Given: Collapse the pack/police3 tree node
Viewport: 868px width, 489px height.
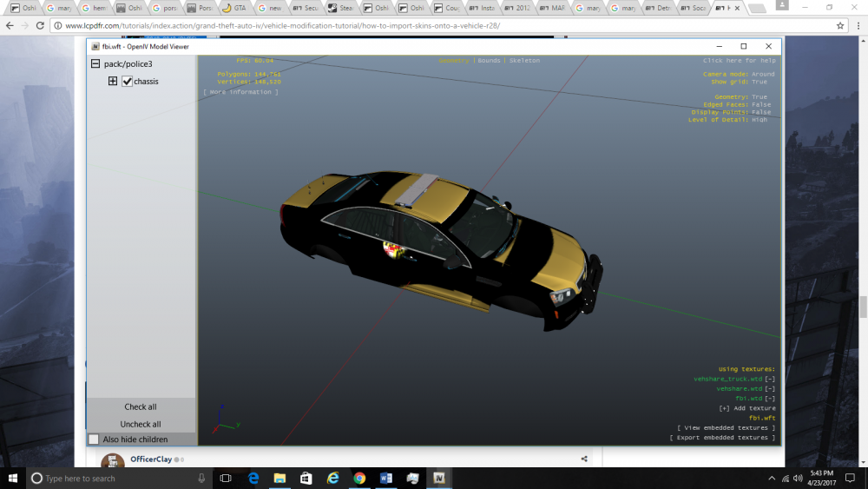Looking at the screenshot, I should pyautogui.click(x=95, y=64).
